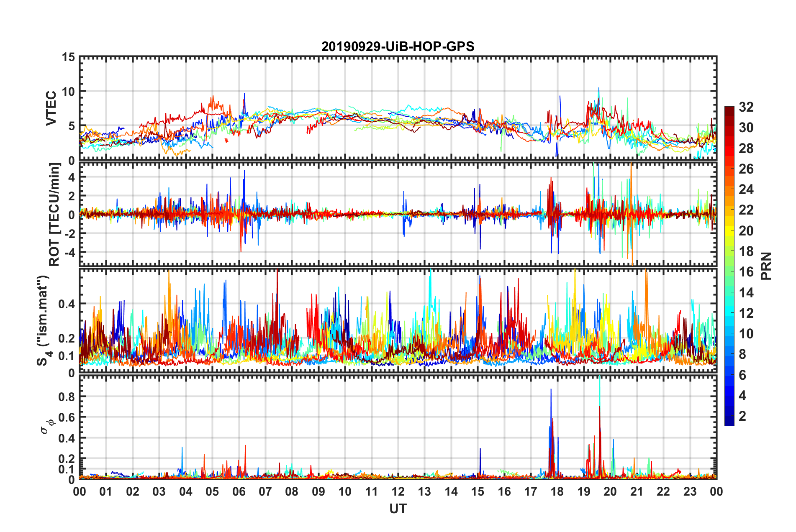Screen dimensions: 796x532
Task: Select the 30 label on the PRN colorbar
Action: coord(746,128)
